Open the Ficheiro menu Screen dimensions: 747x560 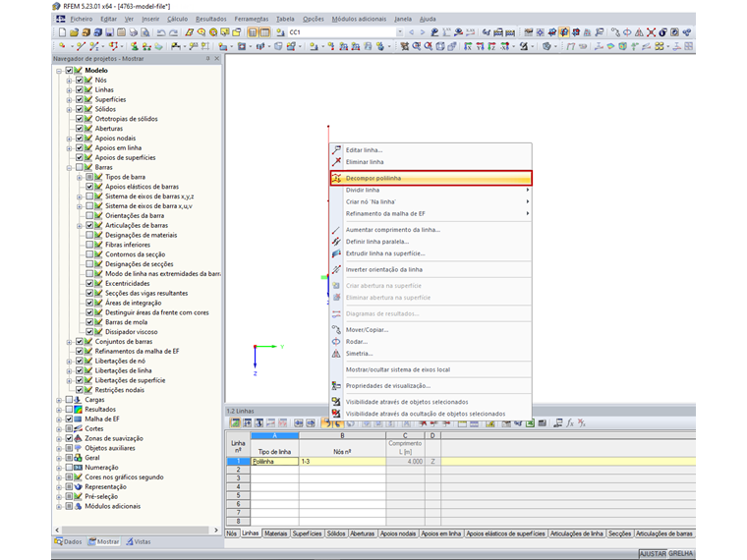(x=82, y=19)
